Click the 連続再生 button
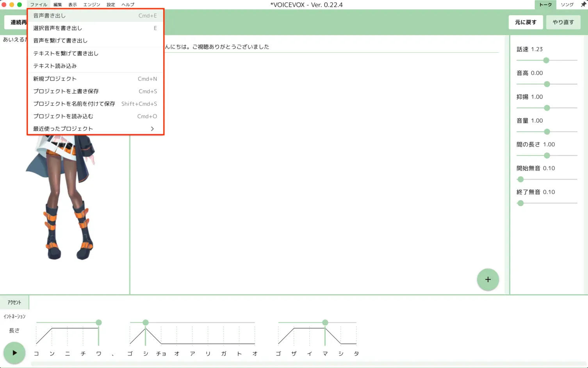Screen dimensions: 588x368 [16, 22]
